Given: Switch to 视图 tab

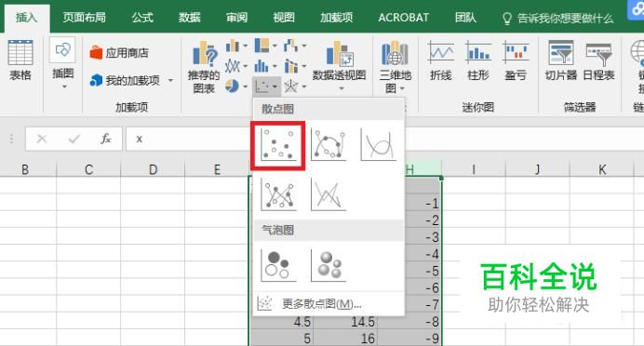Looking at the screenshot, I should (x=284, y=18).
